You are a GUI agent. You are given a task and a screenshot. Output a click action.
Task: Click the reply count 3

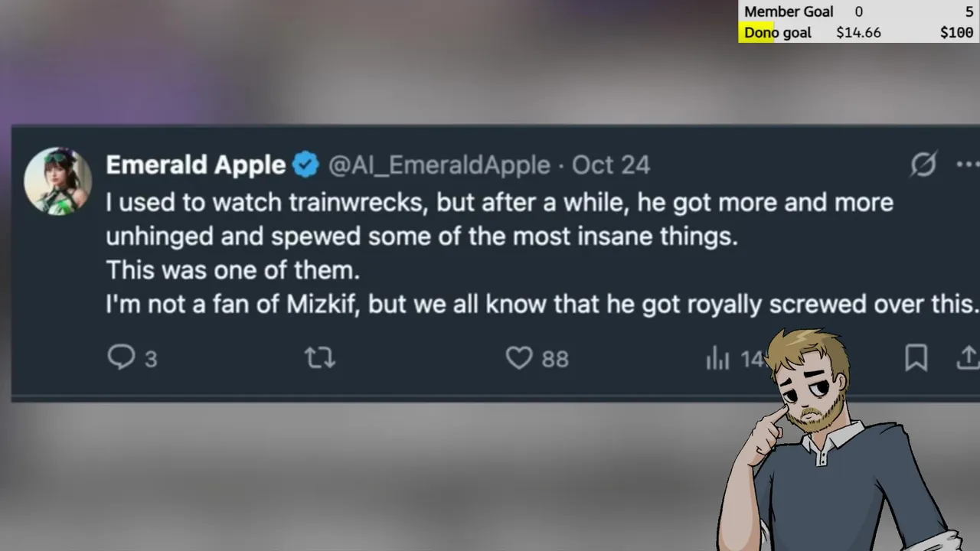coord(151,359)
